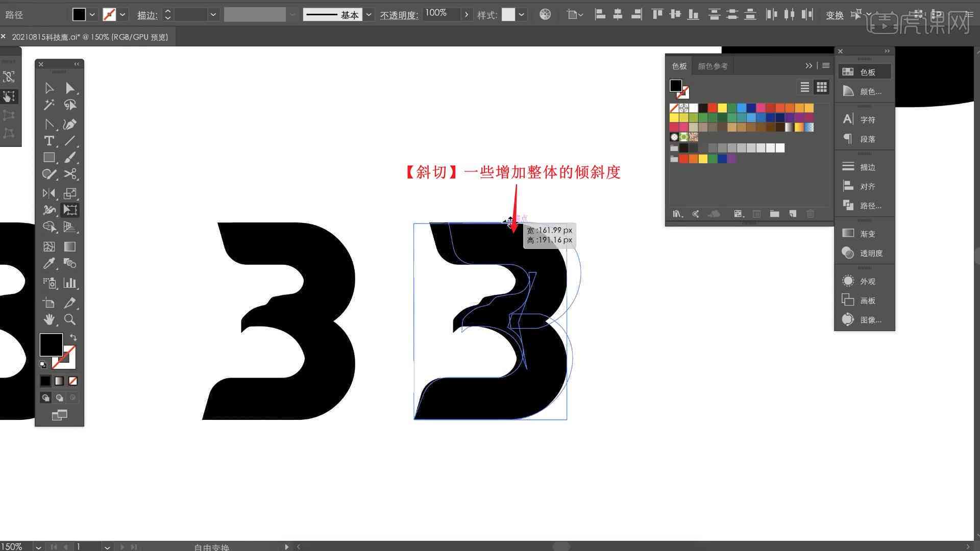Image resolution: width=980 pixels, height=551 pixels.
Task: Open the 描边 panel from dock
Action: (865, 167)
